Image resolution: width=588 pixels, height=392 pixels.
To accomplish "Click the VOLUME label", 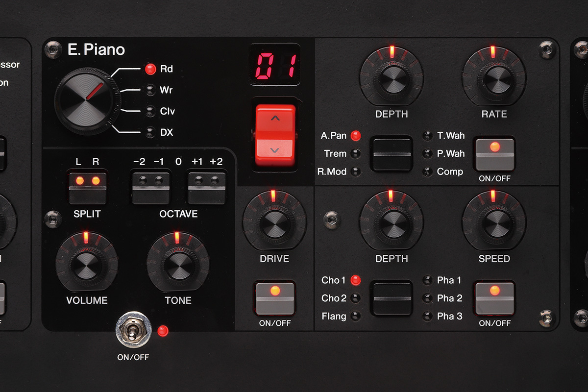I will [87, 300].
